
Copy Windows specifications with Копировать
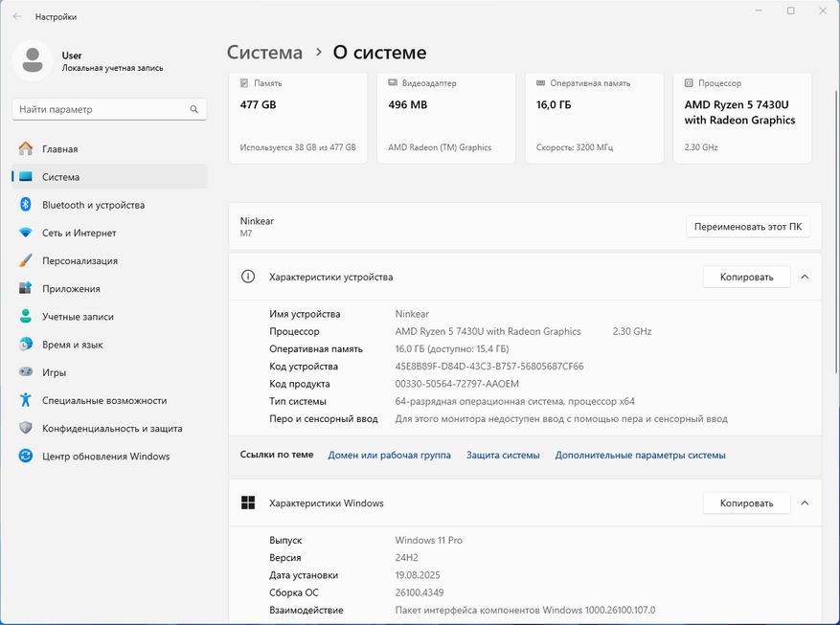pos(746,502)
